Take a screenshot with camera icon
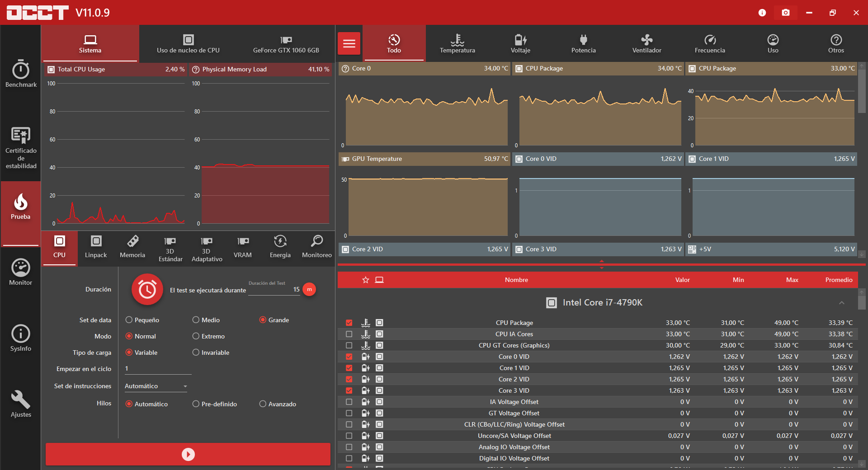 (x=786, y=13)
